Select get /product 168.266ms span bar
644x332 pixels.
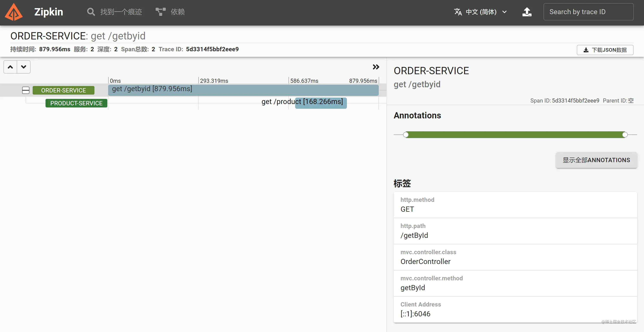pos(321,103)
